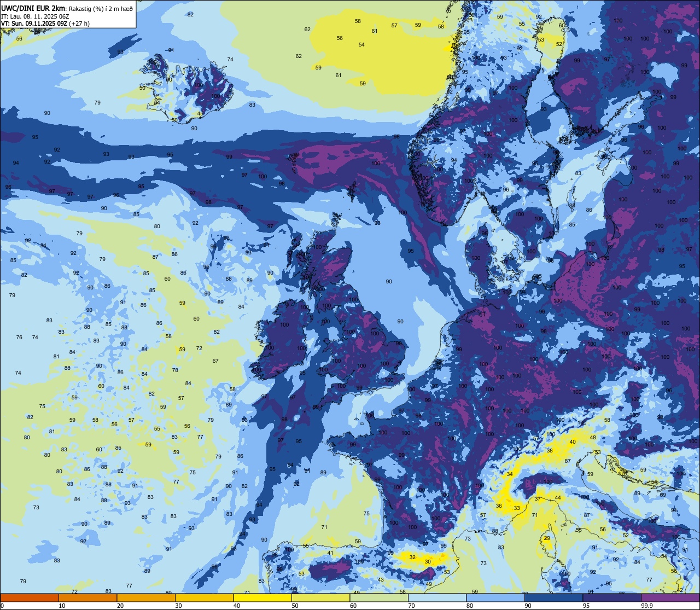Choose the 70–80 pale blue legend swatch
Screen dimensions: 700x610
tap(437, 598)
